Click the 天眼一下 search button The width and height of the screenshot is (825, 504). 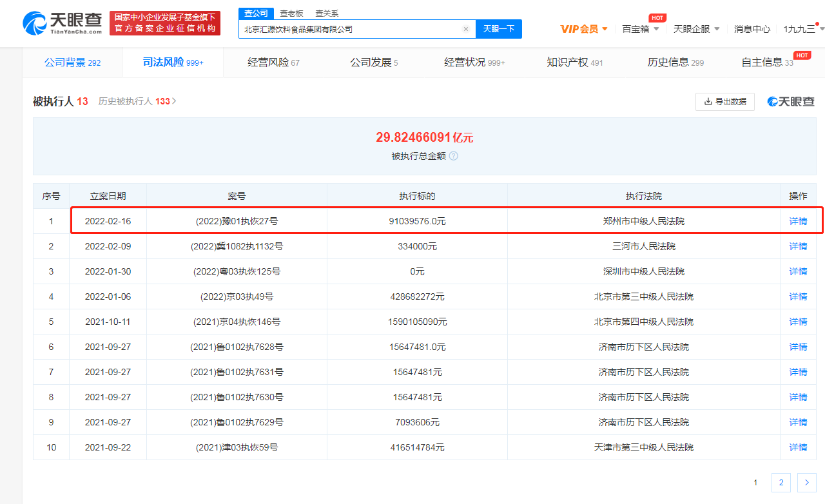(x=499, y=29)
